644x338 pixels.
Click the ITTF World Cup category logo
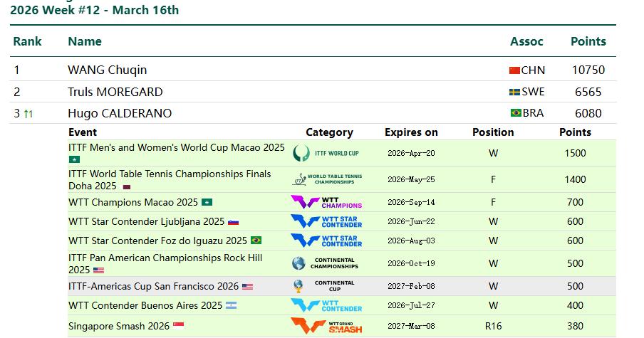327,153
